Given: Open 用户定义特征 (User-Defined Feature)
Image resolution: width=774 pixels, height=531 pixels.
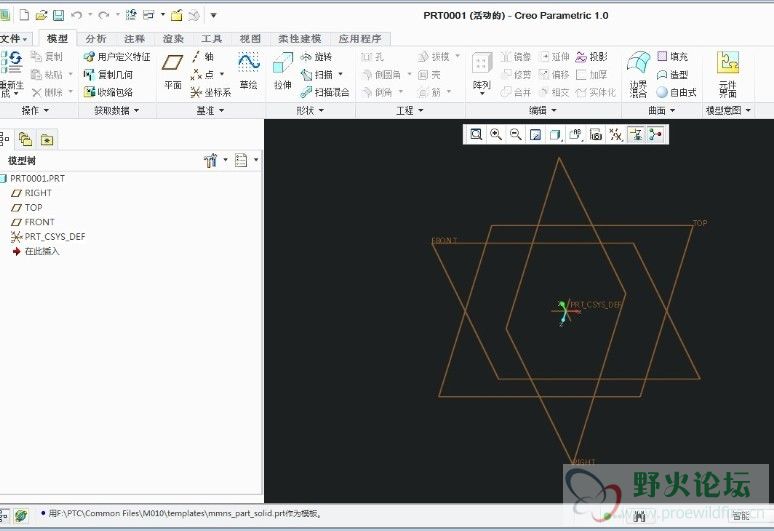Looking at the screenshot, I should tap(117, 57).
